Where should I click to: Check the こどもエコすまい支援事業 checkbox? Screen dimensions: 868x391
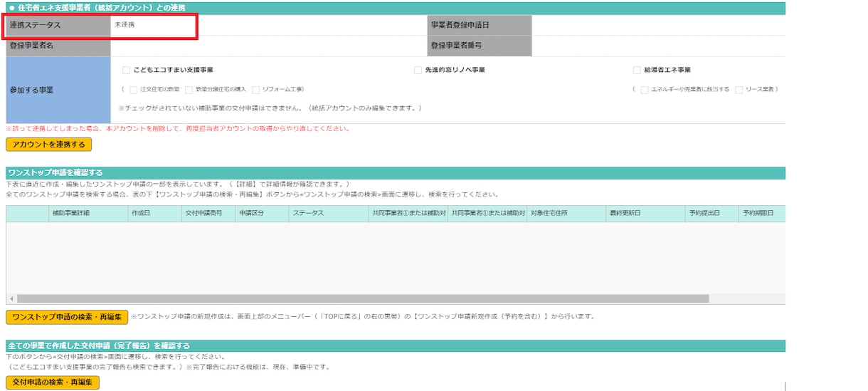[x=127, y=71]
